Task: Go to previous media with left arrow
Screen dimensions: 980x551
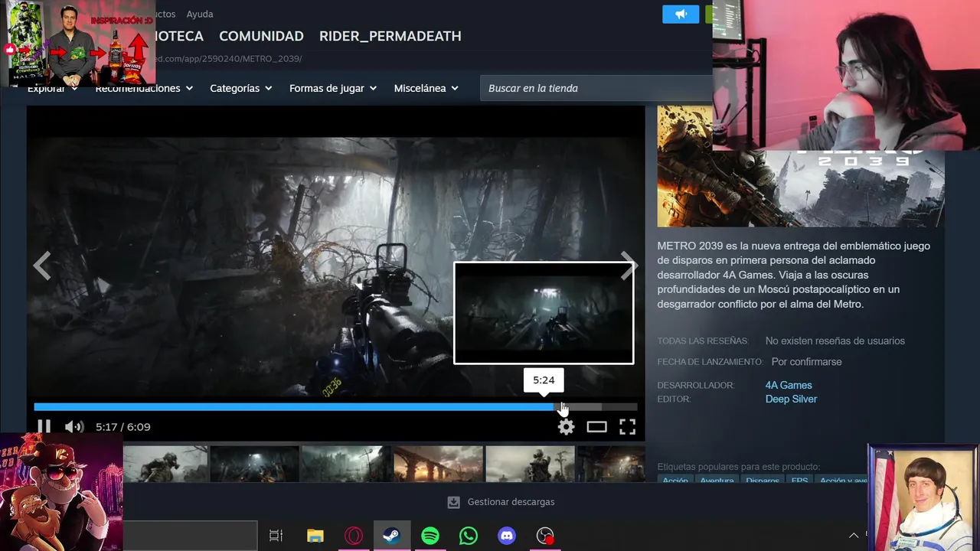Action: coord(42,266)
